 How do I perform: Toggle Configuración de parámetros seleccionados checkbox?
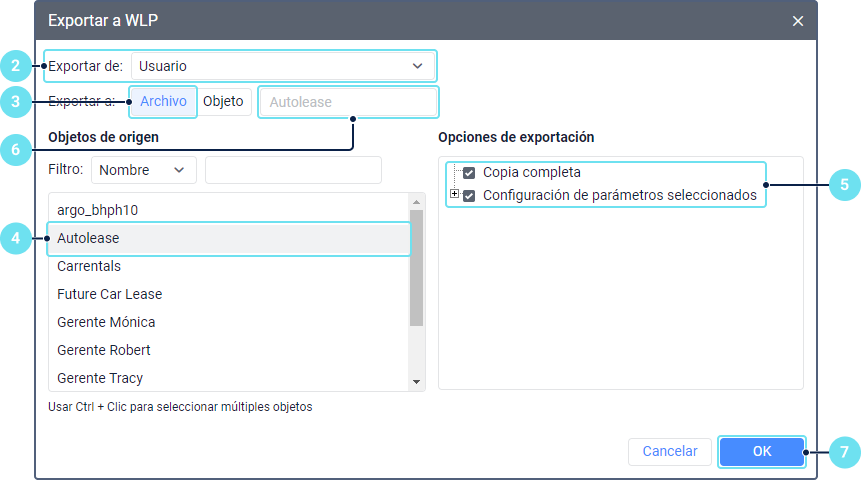coord(469,196)
